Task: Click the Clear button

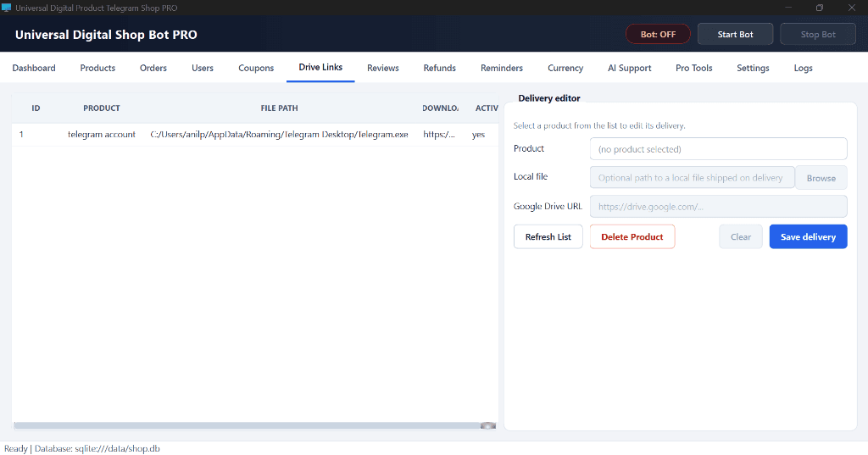Action: [x=741, y=237]
